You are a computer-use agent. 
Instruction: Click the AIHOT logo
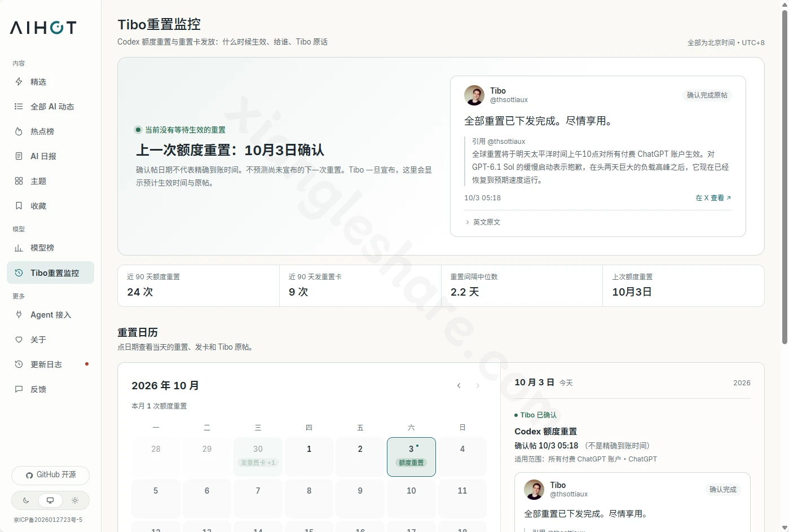pyautogui.click(x=43, y=28)
